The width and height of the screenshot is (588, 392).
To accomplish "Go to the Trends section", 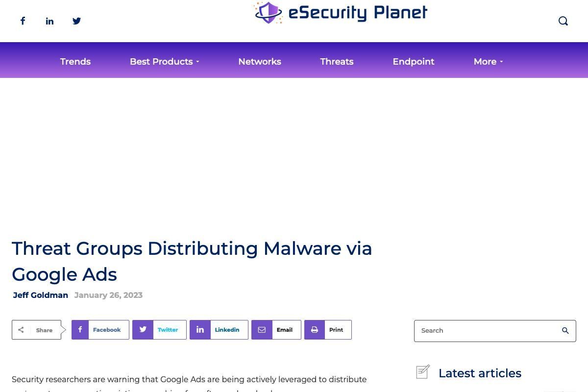I will 75,61.
